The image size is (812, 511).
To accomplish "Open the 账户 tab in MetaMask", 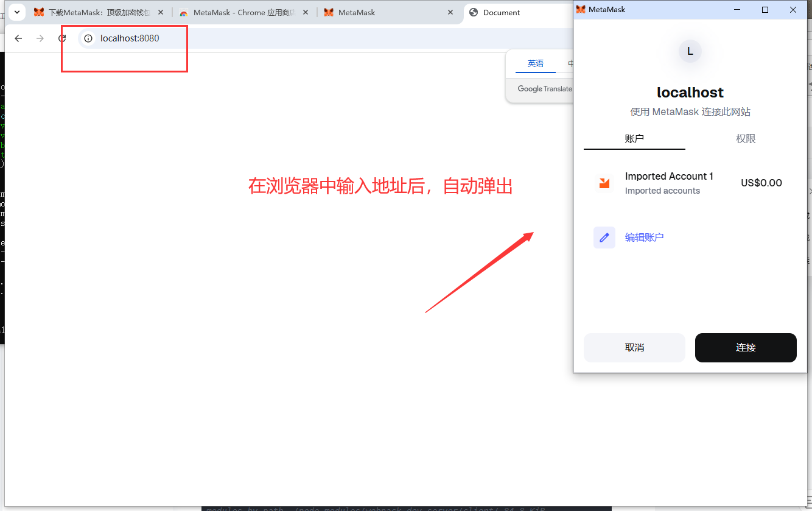I will [x=634, y=138].
